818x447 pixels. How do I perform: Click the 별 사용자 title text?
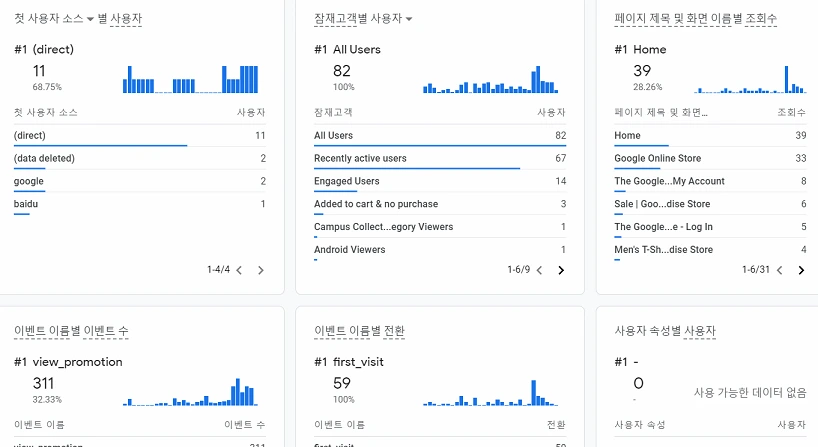coord(119,19)
